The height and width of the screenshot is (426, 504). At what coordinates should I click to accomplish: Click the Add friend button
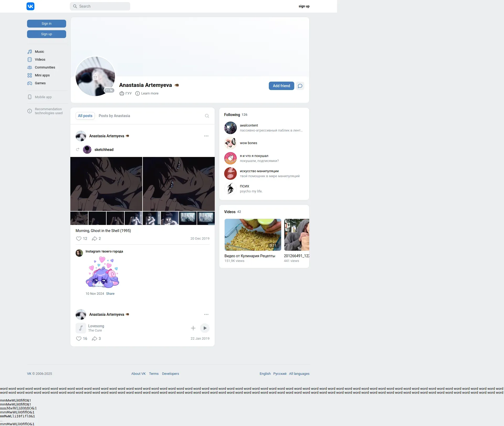(x=281, y=86)
